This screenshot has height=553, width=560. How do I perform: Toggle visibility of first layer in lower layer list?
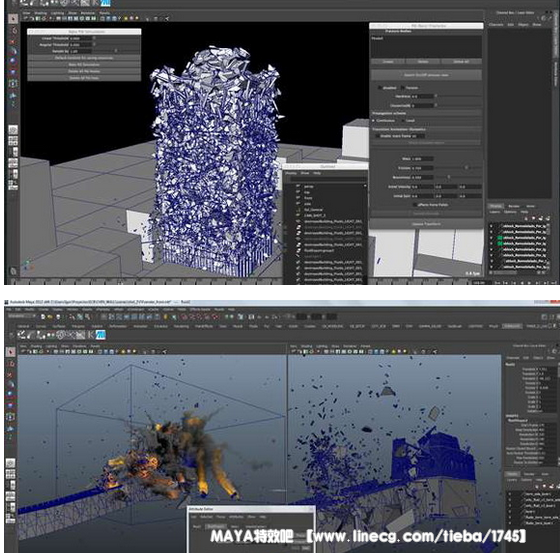click(x=510, y=494)
